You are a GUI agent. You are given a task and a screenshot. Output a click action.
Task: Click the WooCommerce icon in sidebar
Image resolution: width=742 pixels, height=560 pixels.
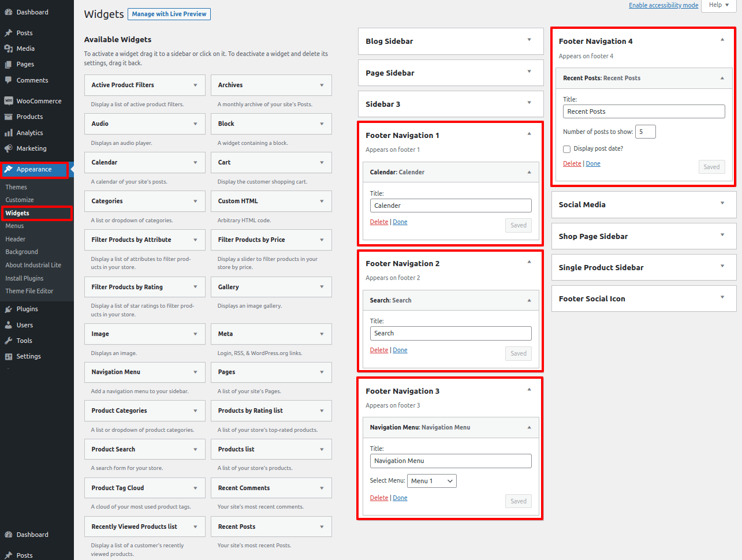coord(8,101)
